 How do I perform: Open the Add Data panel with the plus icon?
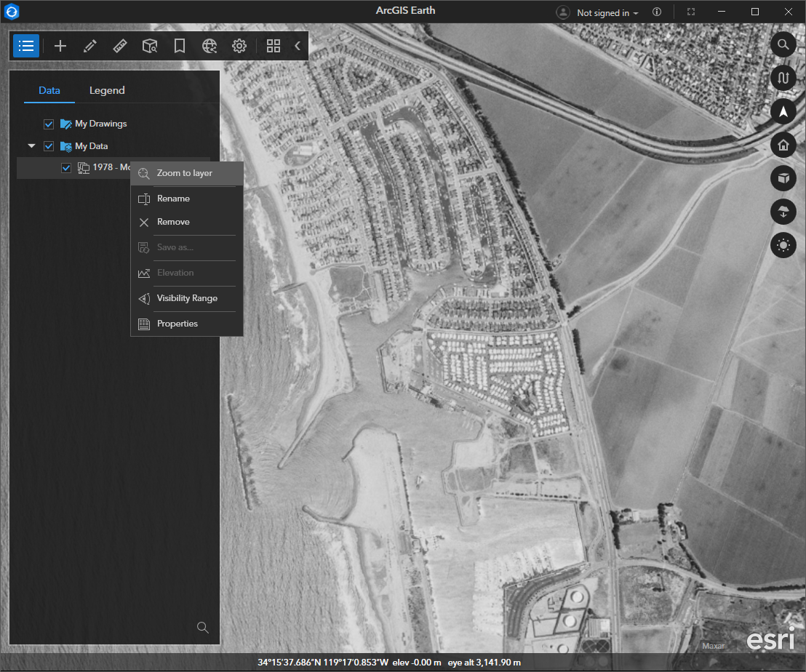tap(60, 45)
